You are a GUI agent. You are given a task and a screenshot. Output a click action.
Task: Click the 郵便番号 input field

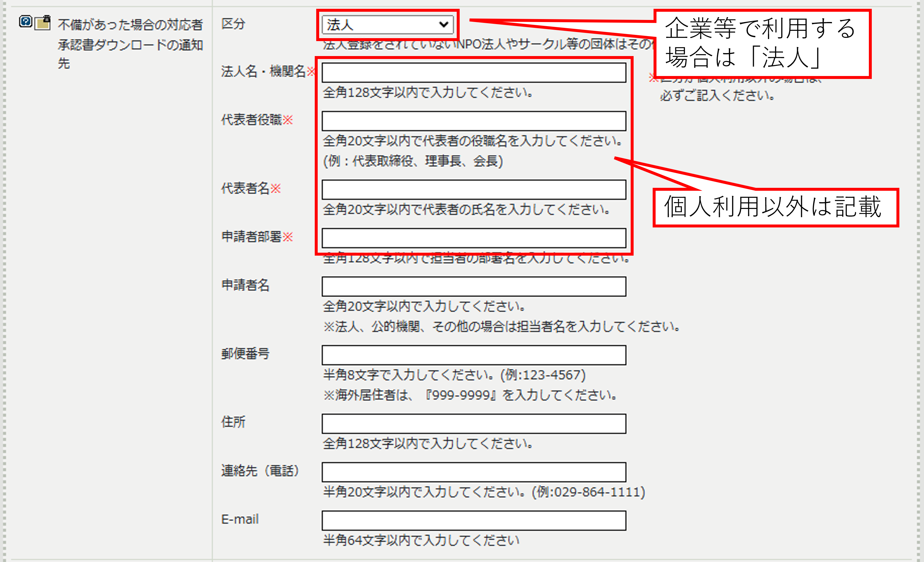(474, 355)
